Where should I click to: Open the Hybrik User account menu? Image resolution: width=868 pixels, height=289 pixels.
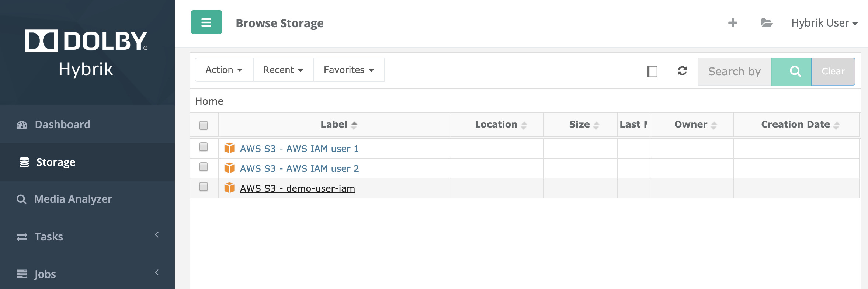click(x=824, y=23)
